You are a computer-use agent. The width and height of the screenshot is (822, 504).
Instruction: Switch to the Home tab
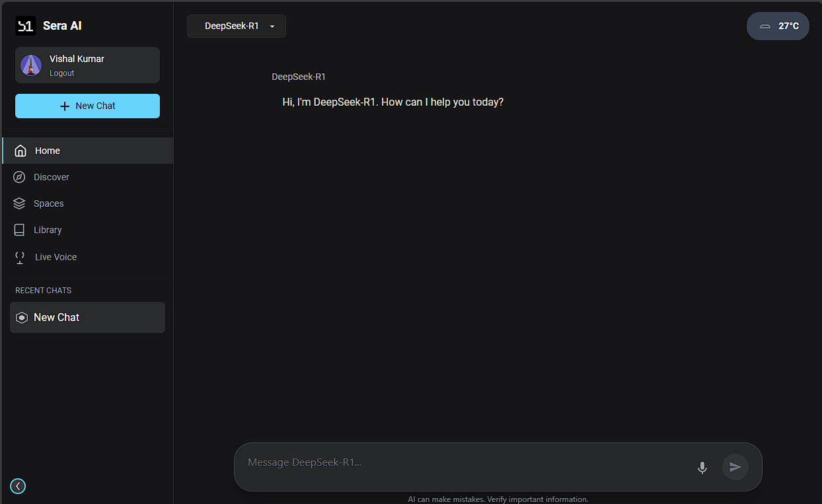click(x=47, y=151)
